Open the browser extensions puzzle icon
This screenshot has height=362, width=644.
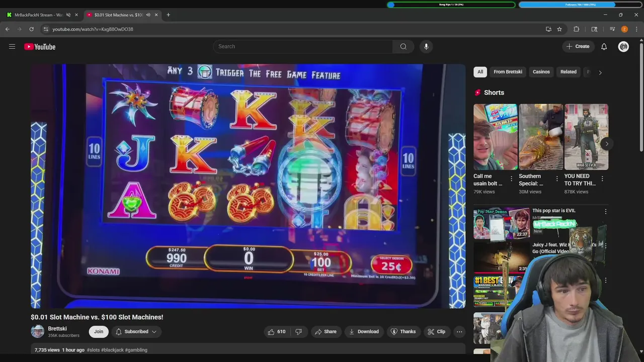pos(576,29)
